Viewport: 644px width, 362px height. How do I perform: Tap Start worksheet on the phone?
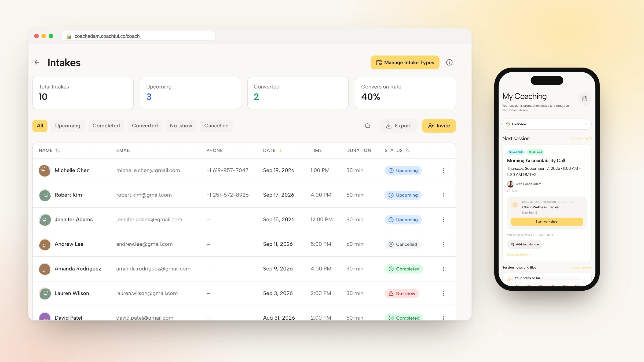point(547,221)
